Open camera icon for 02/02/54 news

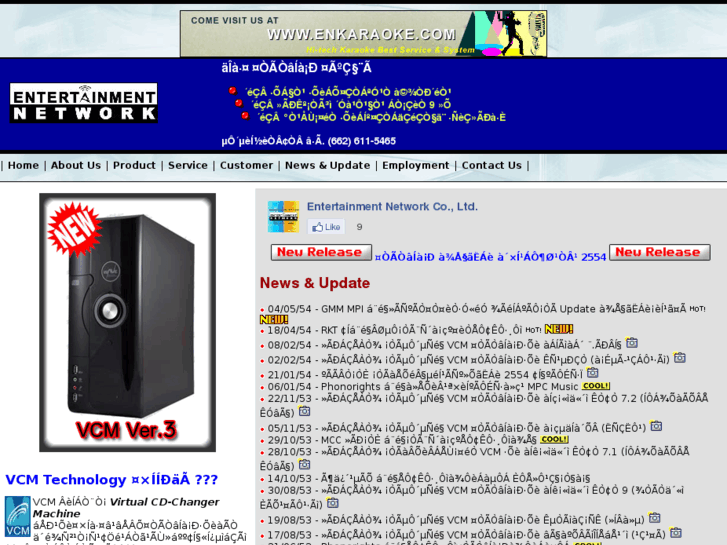pos(680,358)
